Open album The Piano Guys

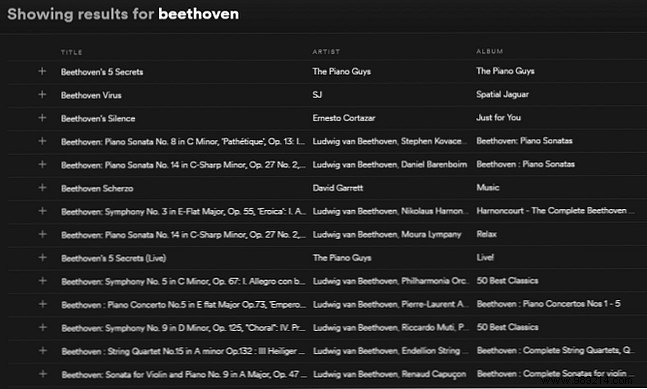[505, 71]
